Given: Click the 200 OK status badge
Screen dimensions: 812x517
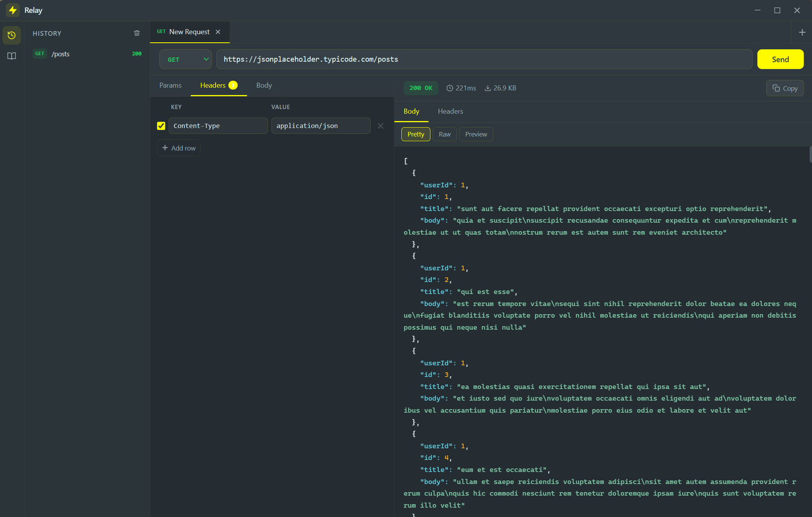Looking at the screenshot, I should [x=421, y=88].
